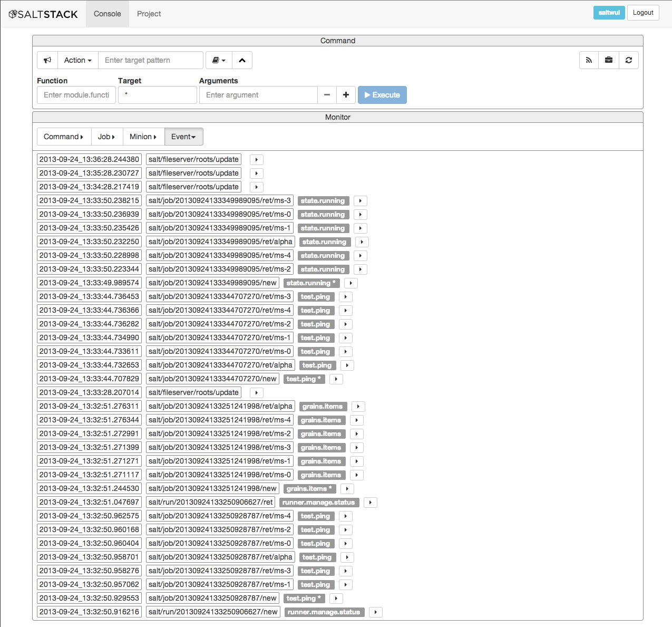Expand the runner.manage.status event details
This screenshot has height=627, width=672.
pyautogui.click(x=371, y=502)
